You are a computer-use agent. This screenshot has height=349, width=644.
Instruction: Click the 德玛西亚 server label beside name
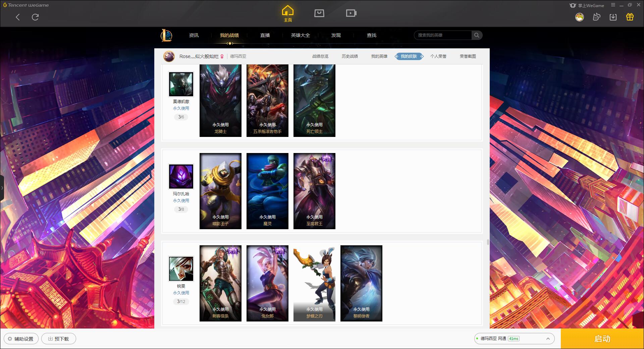[x=238, y=56]
